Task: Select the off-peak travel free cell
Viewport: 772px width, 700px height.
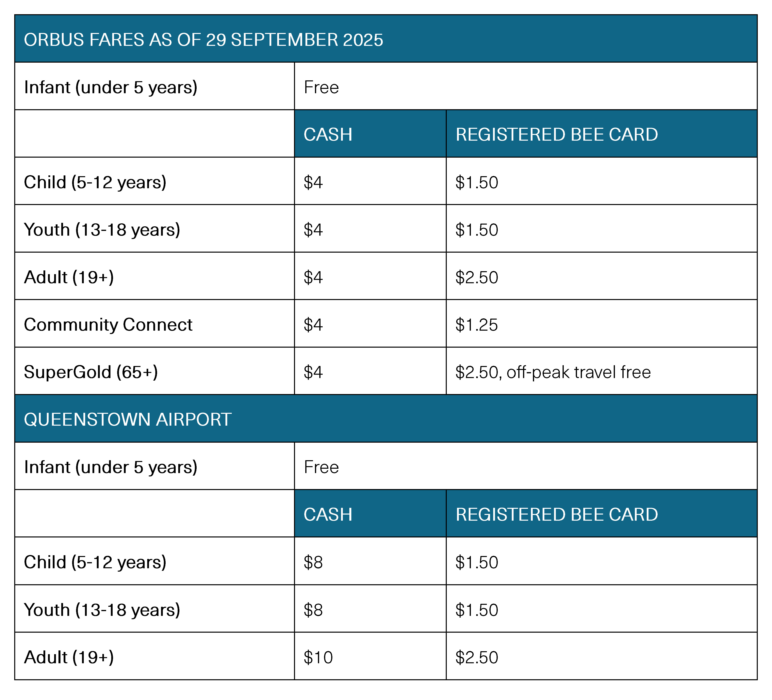Action: [x=553, y=372]
